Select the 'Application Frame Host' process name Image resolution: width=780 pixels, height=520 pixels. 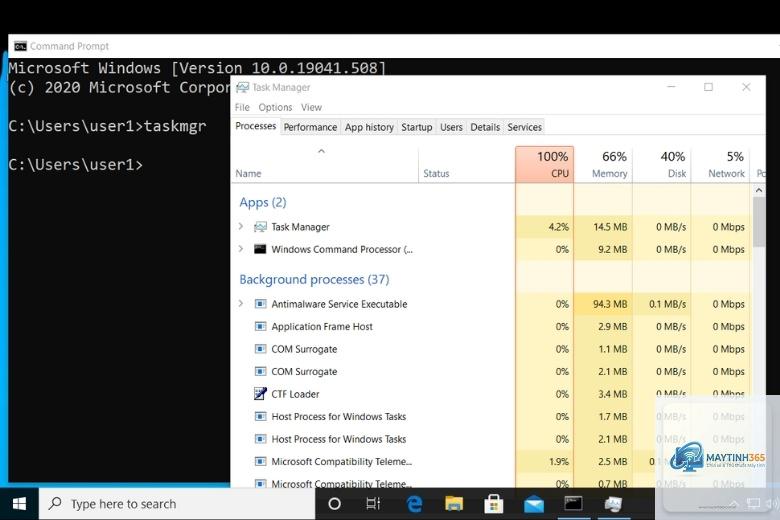point(322,326)
